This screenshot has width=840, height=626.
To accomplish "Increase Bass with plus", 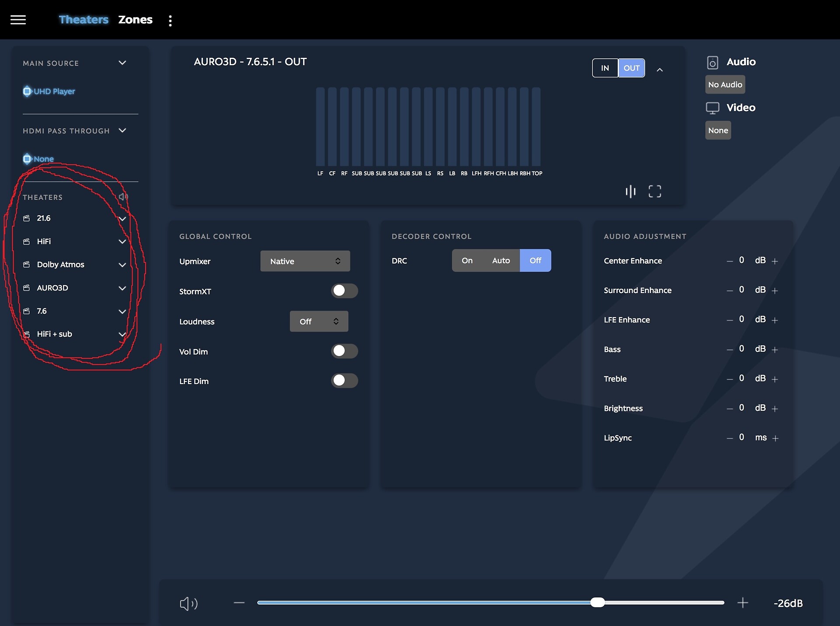I will point(775,350).
